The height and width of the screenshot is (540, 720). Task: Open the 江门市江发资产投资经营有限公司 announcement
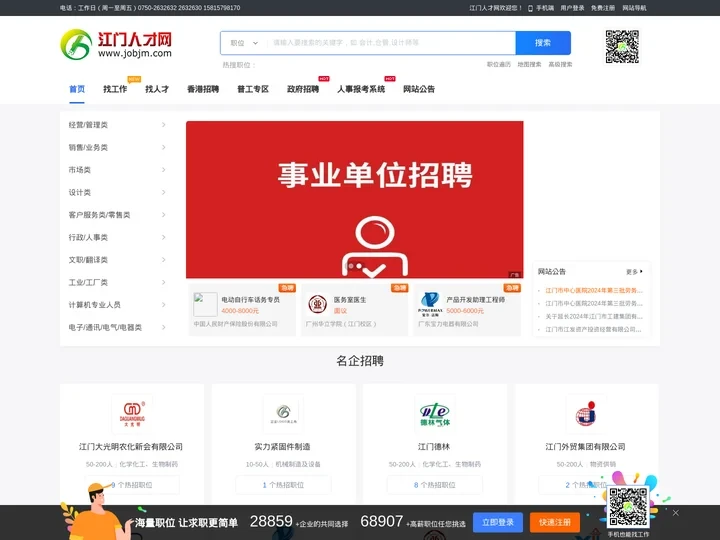[594, 329]
